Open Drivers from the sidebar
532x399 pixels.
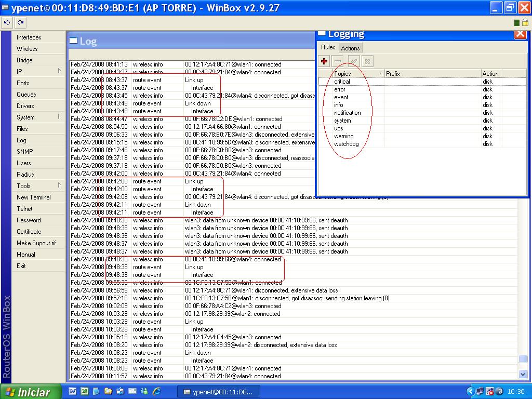click(x=38, y=106)
